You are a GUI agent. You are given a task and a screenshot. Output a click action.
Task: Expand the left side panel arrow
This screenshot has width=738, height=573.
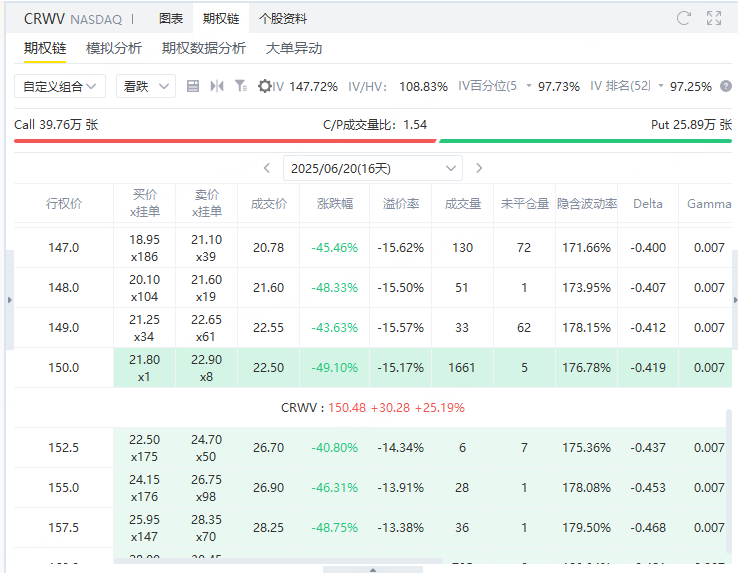tap(9, 300)
